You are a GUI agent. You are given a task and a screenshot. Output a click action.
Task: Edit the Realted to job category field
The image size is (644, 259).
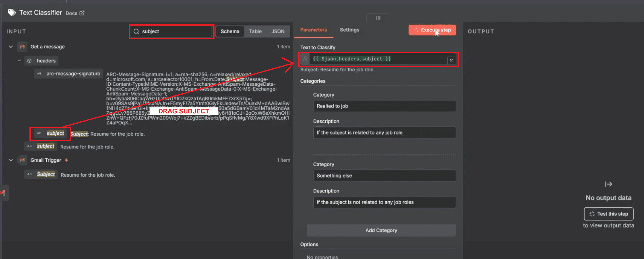pyautogui.click(x=384, y=106)
